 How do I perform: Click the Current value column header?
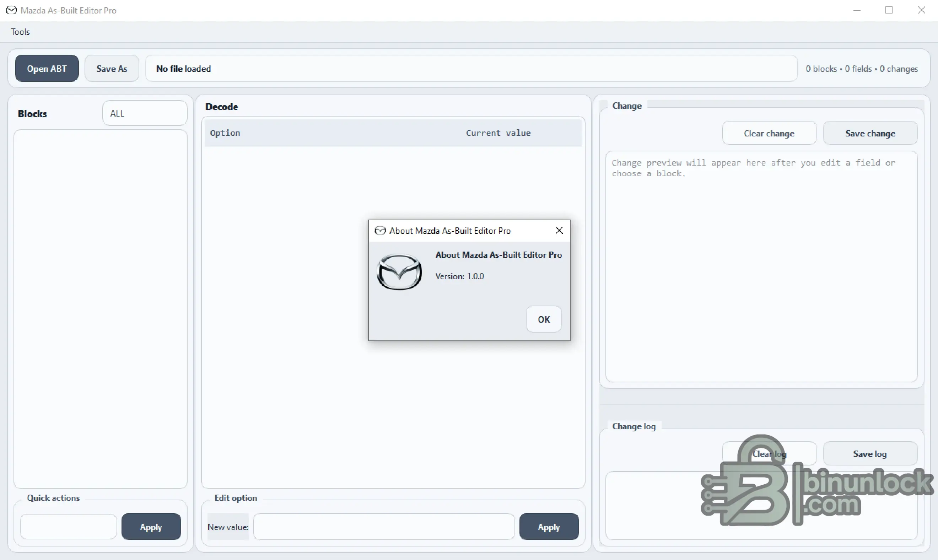click(x=498, y=133)
